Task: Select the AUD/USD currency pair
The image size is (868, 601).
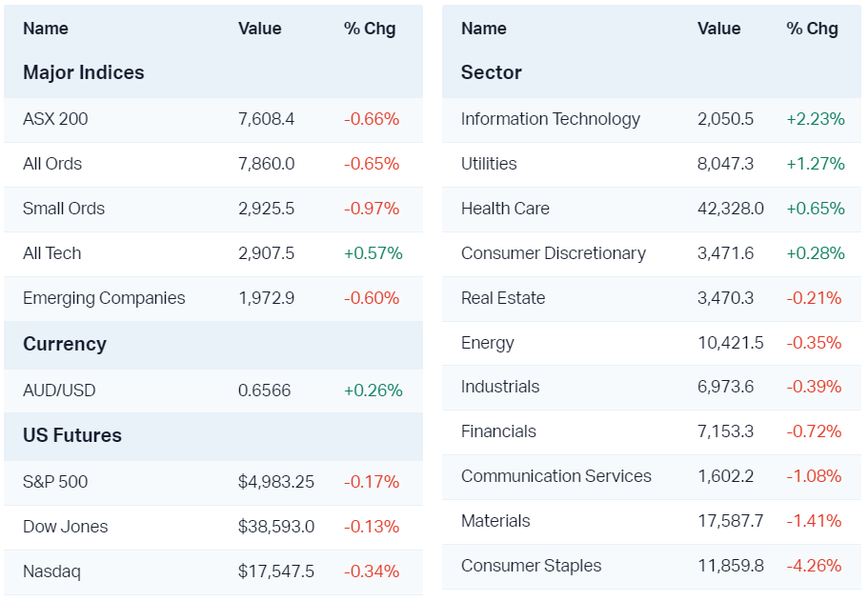Action: tap(59, 391)
